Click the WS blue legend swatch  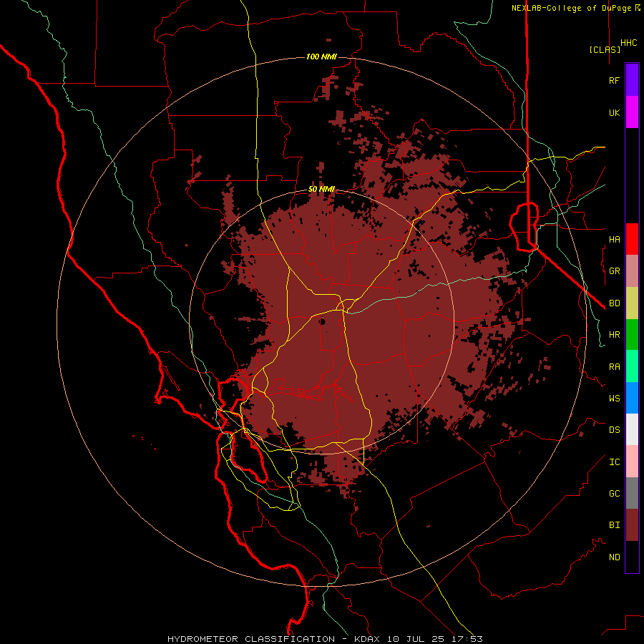pos(632,398)
